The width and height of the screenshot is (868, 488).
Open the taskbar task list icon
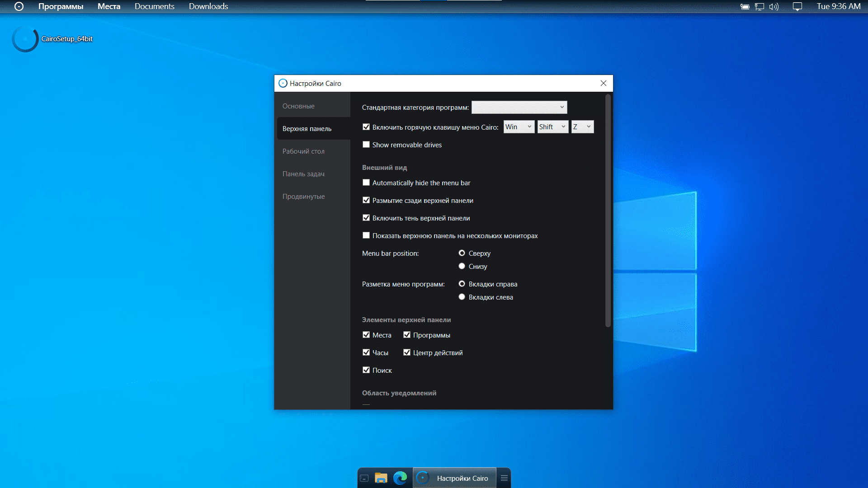(504, 478)
